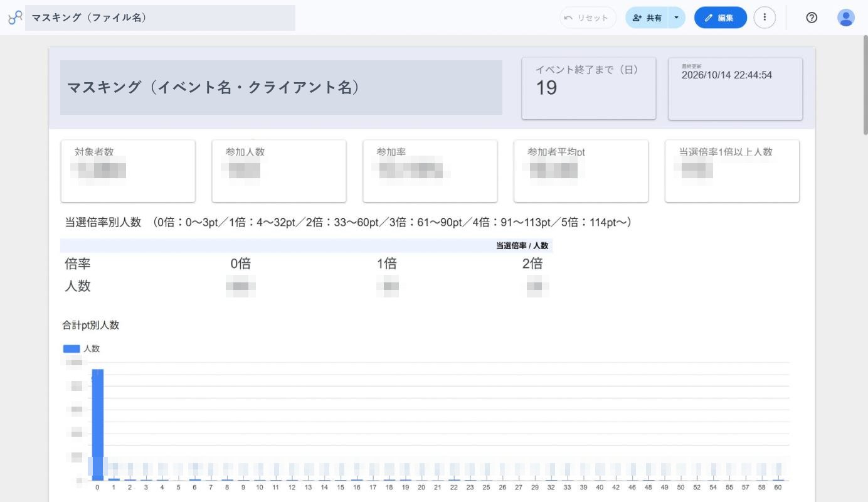Expand the arrow beside the 共有 button

(x=676, y=18)
